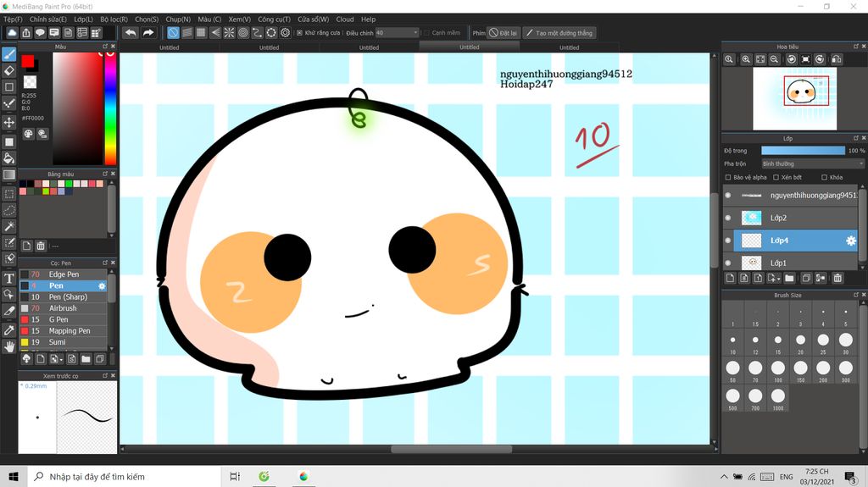Toggle Khử răng cưa anti-aliasing checkbox
Screen dimensions: 868x487
[x=299, y=33]
